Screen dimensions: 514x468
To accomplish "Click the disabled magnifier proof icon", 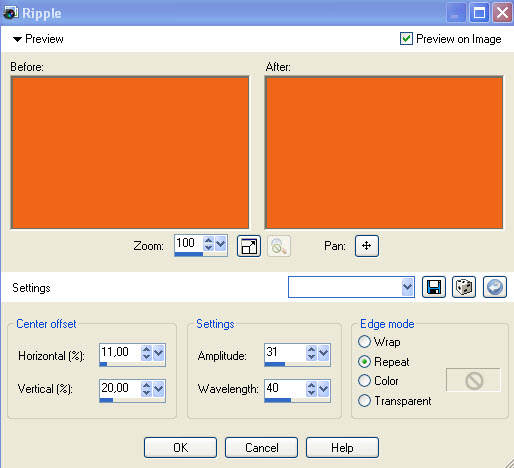I will tap(279, 246).
